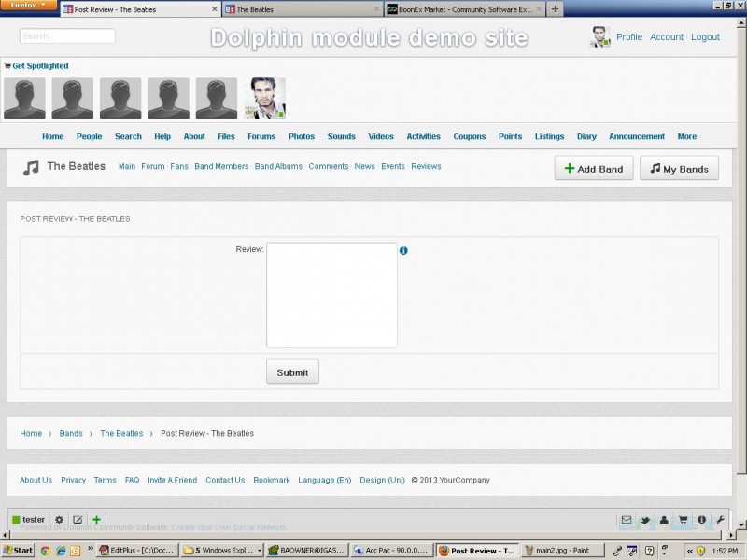Open the mail envelope icon in bottom bar
This screenshot has height=560, width=747.
point(627,520)
